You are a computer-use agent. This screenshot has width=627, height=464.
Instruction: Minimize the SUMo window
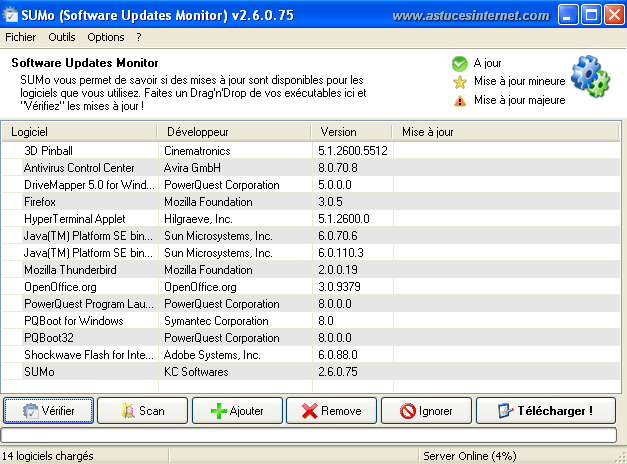568,15
